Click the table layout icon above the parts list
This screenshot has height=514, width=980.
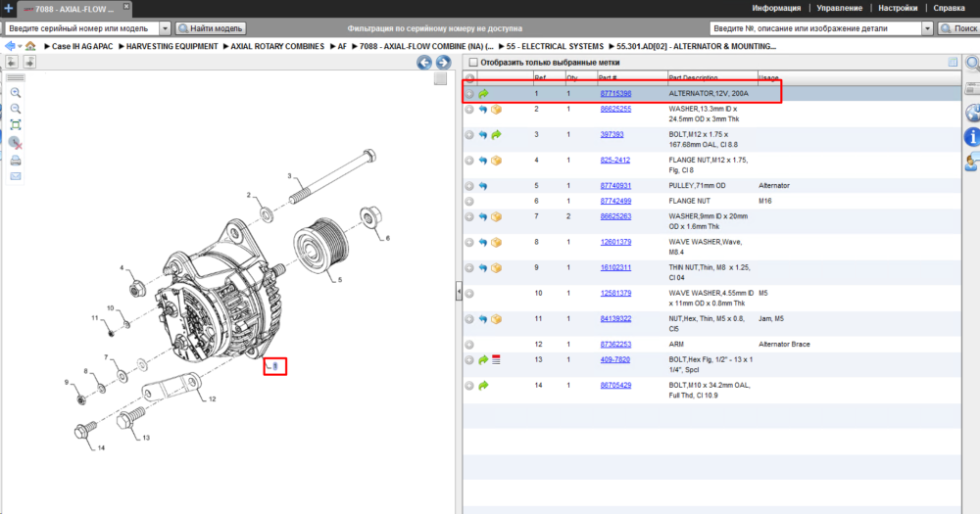click(953, 62)
